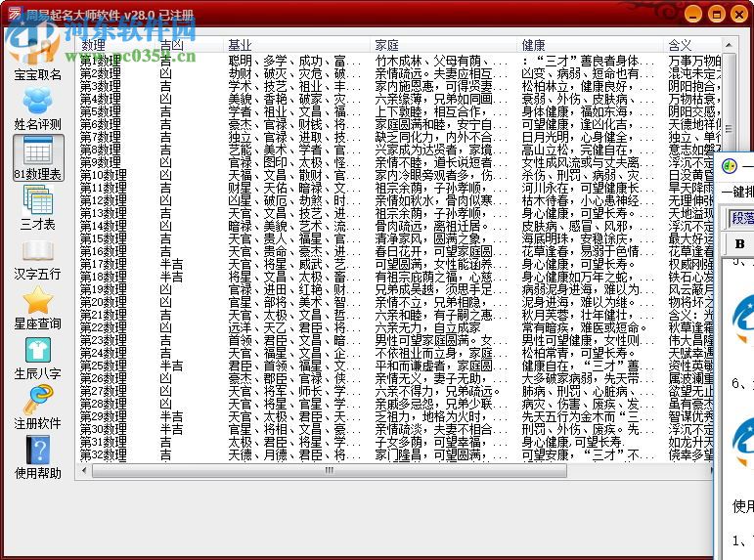754x560 pixels.
Task: Select row 第29数理
Action: (395, 417)
